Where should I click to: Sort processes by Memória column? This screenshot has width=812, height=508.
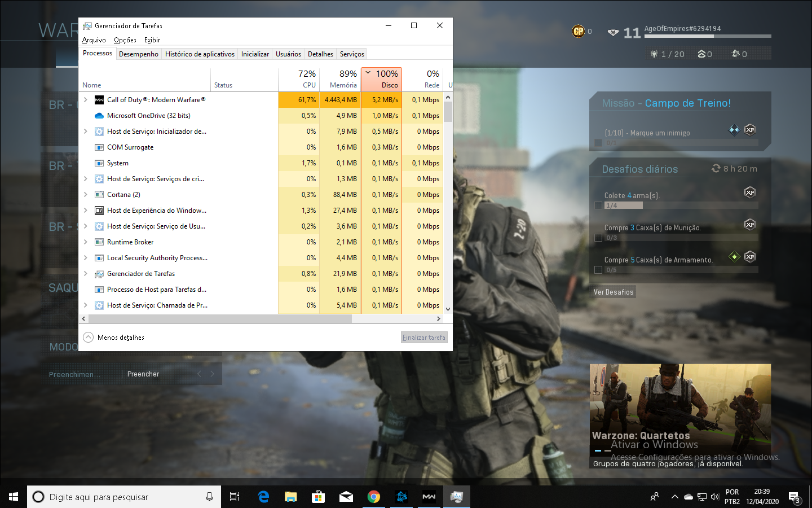click(340, 80)
